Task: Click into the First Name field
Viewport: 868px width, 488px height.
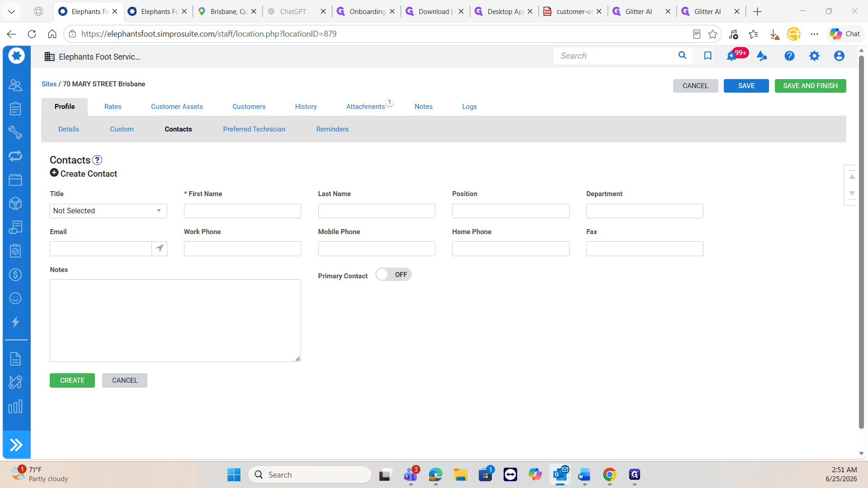Action: tap(242, 211)
